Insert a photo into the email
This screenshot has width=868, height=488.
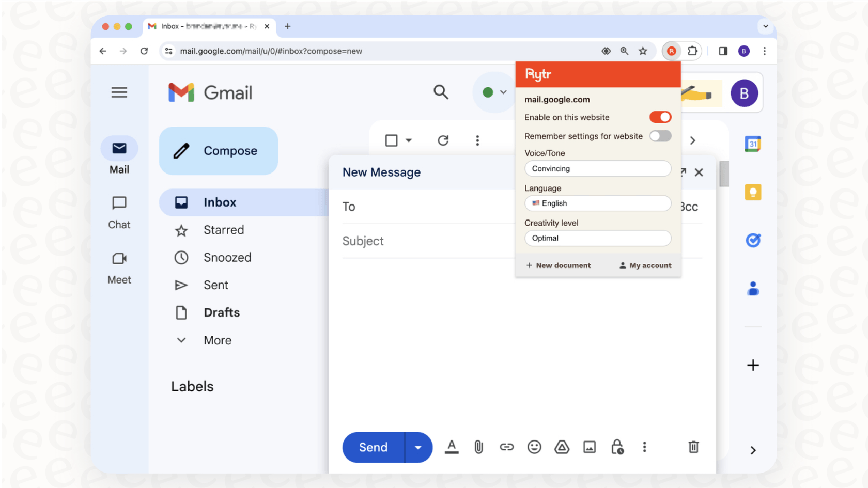[x=590, y=447]
